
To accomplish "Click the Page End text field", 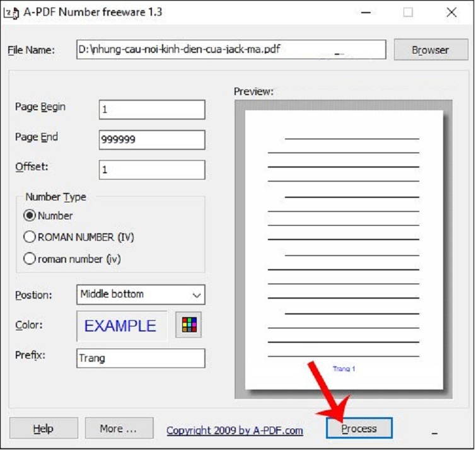I will pos(152,140).
